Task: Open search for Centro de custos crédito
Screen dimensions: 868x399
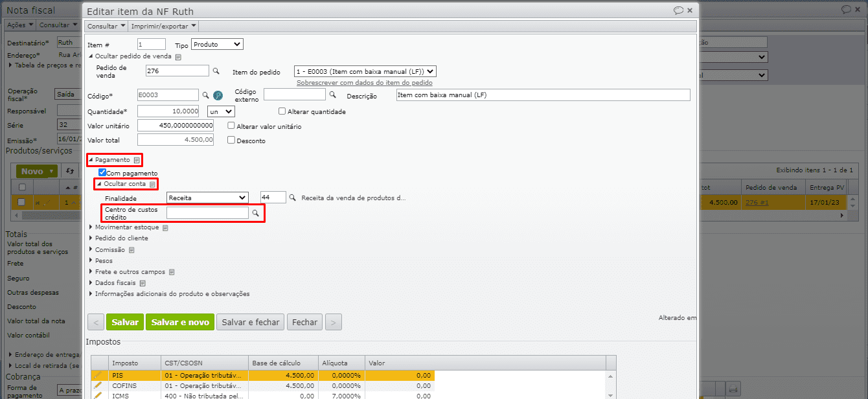Action: 255,212
